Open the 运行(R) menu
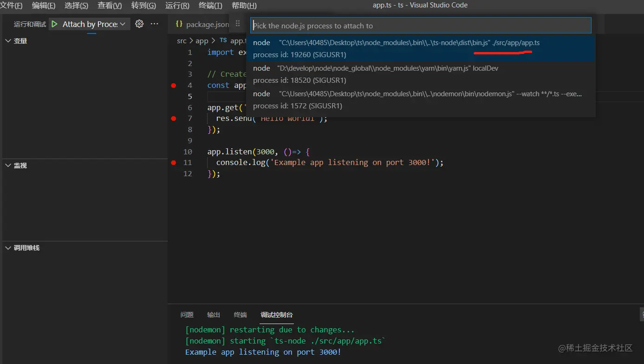This screenshot has height=364, width=644. click(x=177, y=6)
